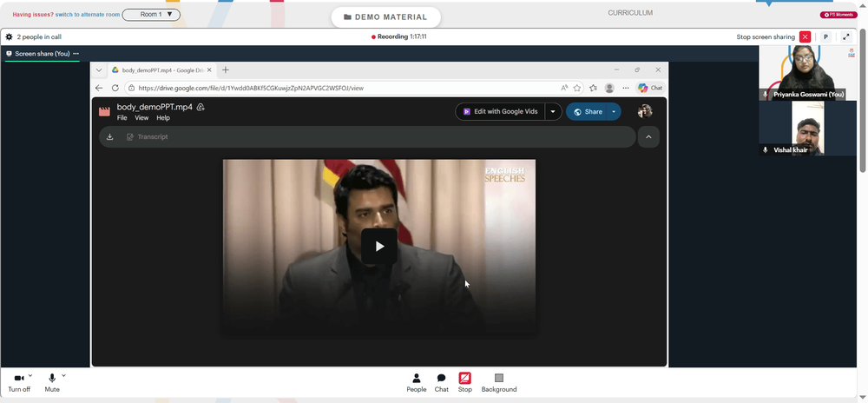868x403 pixels.
Task: Reload the Google Drive page
Action: [115, 88]
